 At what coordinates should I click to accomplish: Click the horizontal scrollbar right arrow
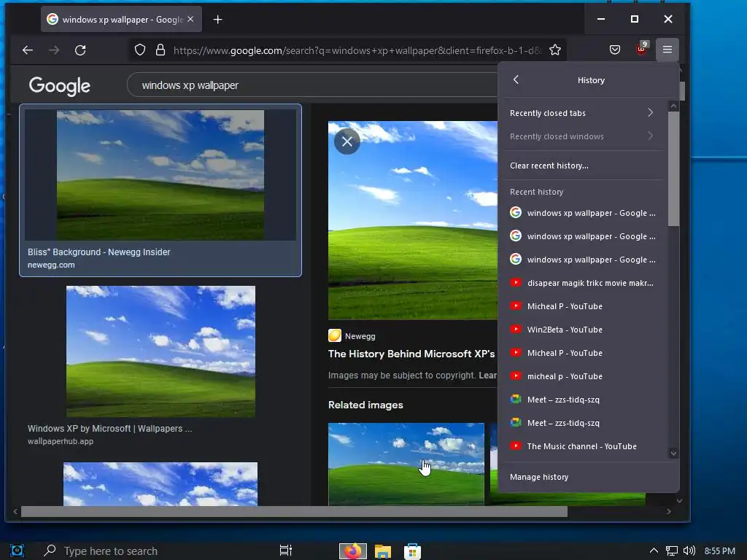(x=669, y=511)
